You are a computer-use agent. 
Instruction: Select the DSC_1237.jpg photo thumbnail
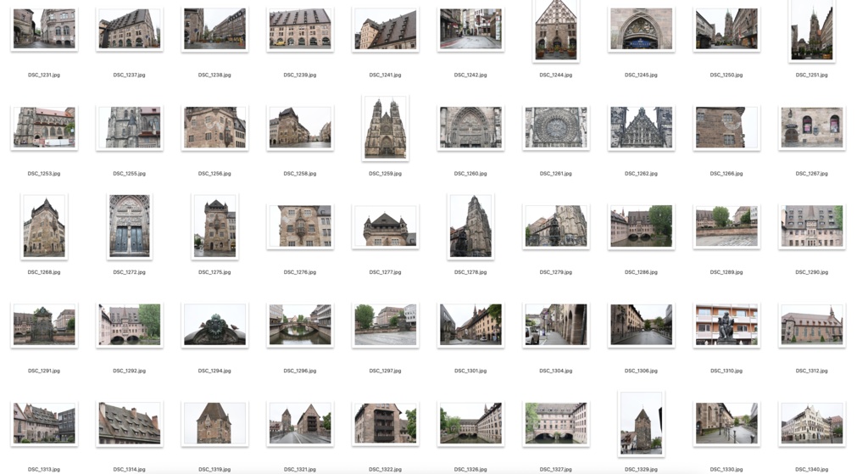[x=130, y=29]
